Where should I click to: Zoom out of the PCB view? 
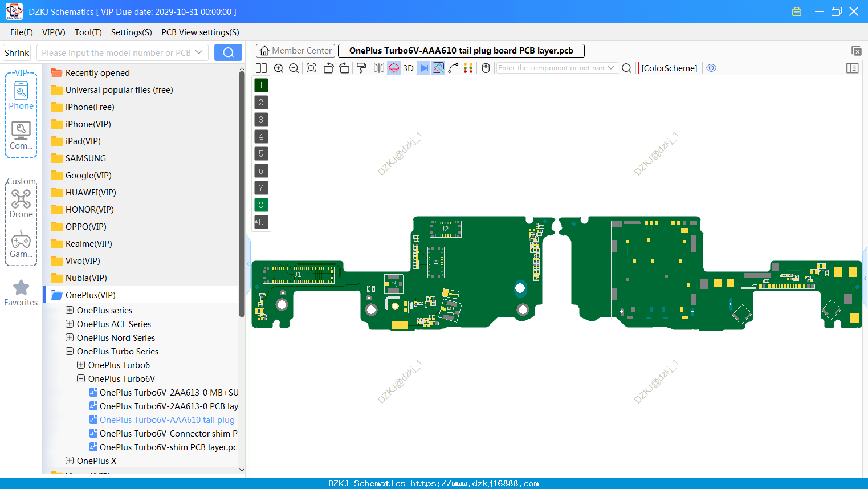[294, 68]
